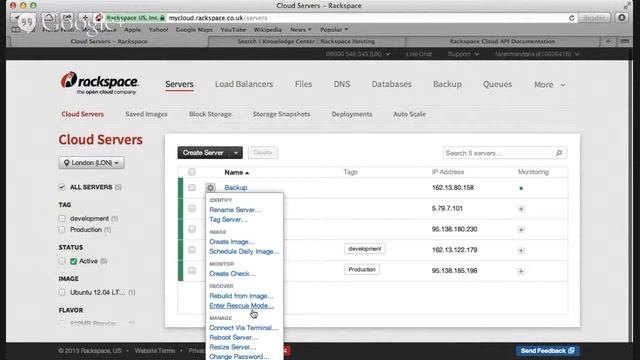Click the Safari address bar URL

(218, 18)
